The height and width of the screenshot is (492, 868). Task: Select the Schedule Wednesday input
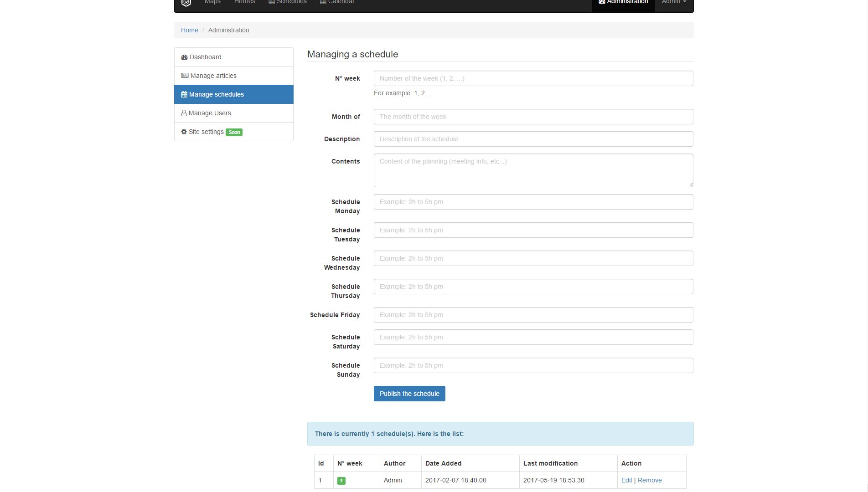pos(533,258)
